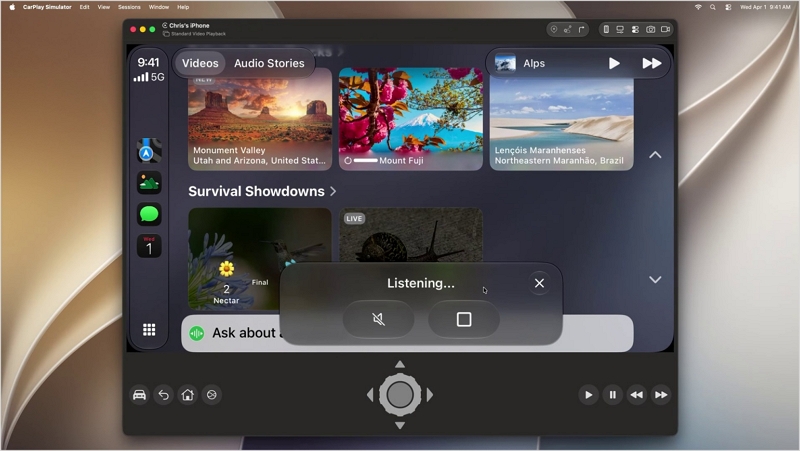Click the play hardware button at bottom right
800x451 pixels.
pos(588,395)
